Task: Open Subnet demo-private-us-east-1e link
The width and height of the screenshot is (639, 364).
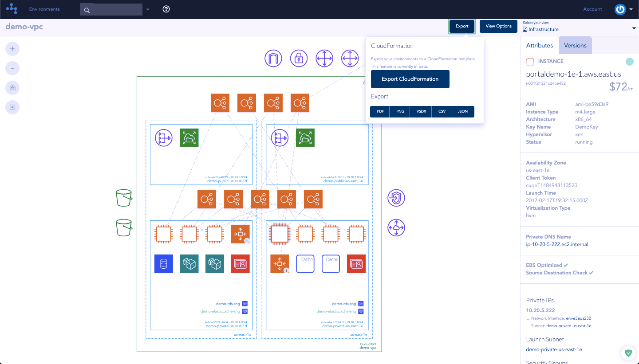Action: click(568, 326)
